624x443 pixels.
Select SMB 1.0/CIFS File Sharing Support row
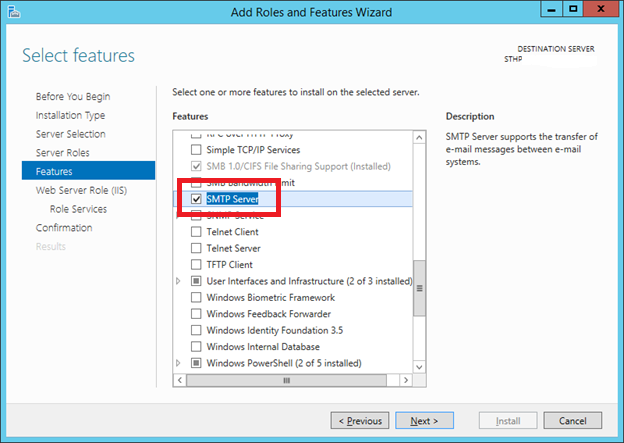coord(293,166)
